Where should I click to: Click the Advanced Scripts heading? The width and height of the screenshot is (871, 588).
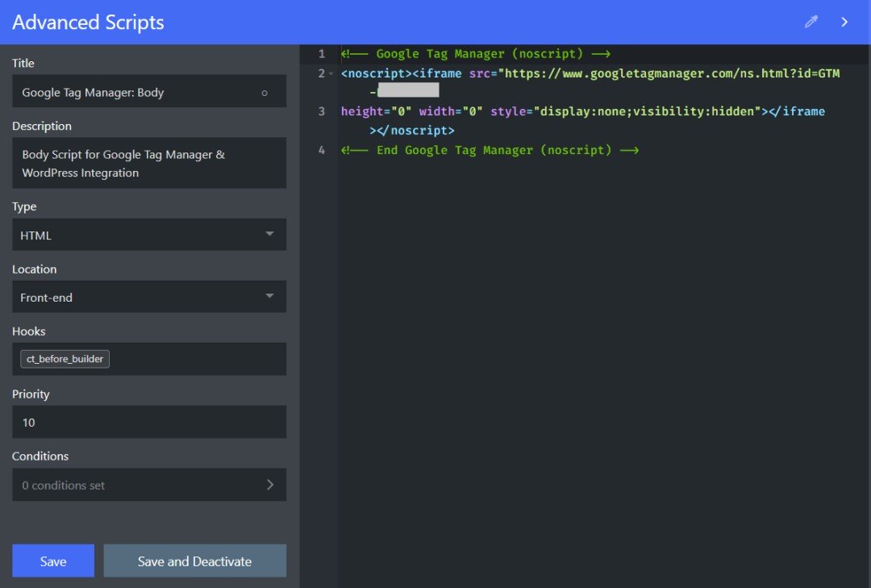coord(87,22)
